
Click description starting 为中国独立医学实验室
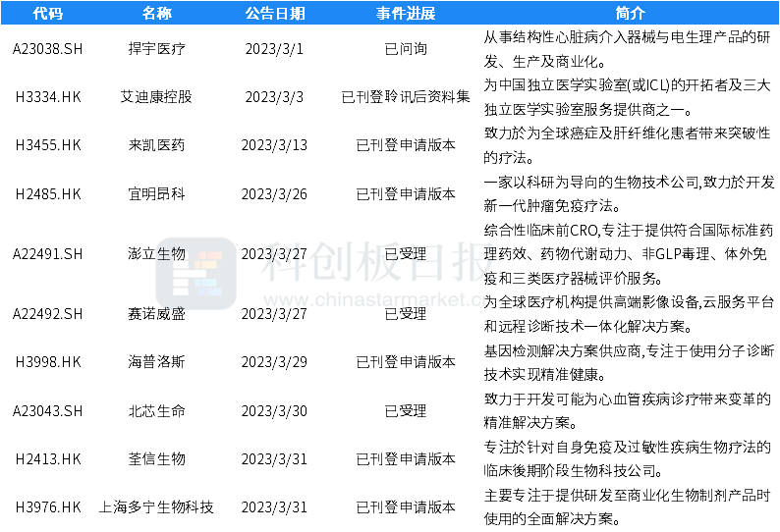point(628,97)
